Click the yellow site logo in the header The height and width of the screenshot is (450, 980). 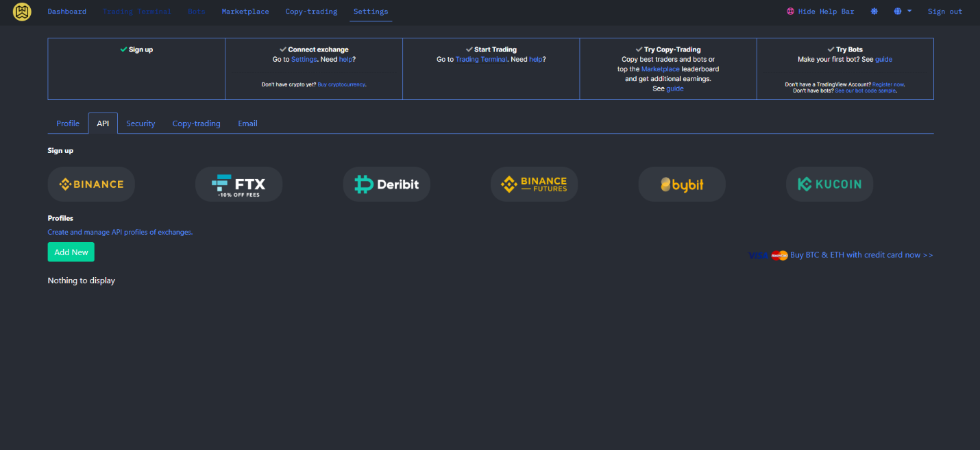pos(23,12)
